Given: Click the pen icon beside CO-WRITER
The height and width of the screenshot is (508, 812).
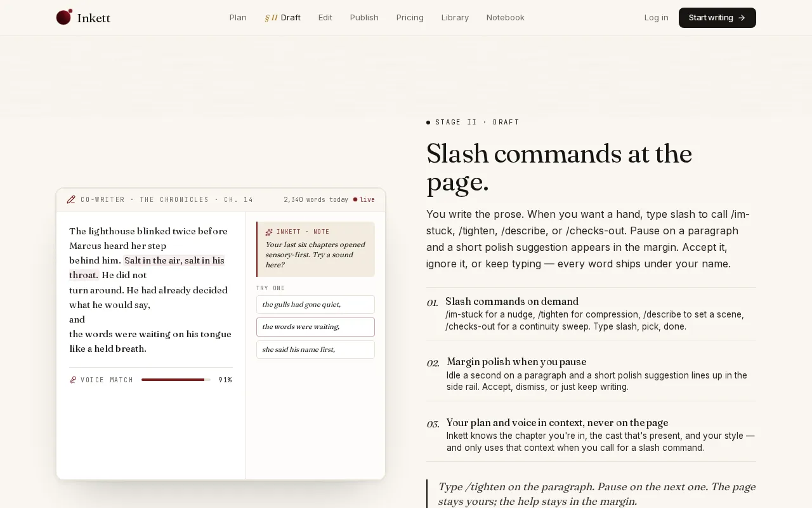Looking at the screenshot, I should pos(71,199).
